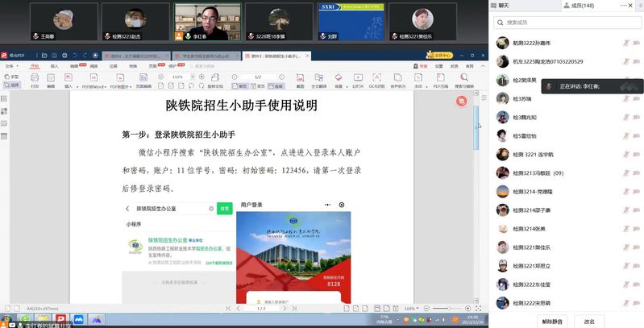Image resolution: width=644 pixels, height=328 pixels.
Task: Open the 插入 menu tab
Action: click(x=55, y=66)
